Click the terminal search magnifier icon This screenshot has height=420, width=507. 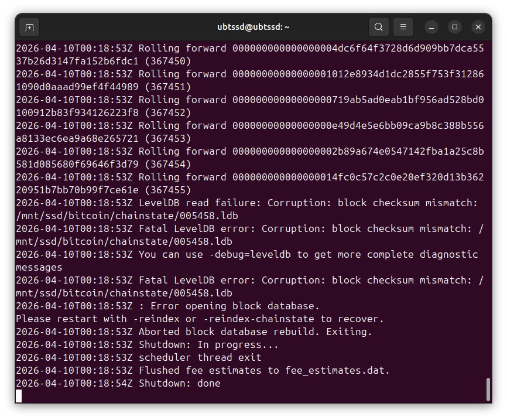tap(379, 27)
